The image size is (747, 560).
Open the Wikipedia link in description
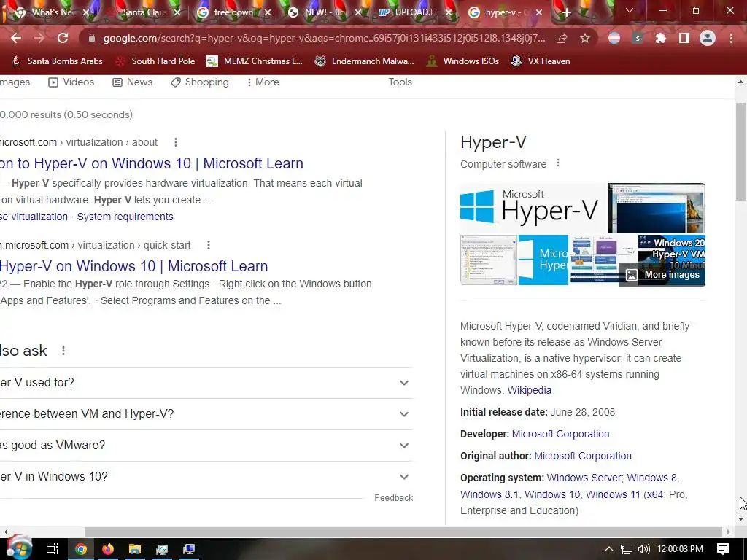[x=530, y=390]
